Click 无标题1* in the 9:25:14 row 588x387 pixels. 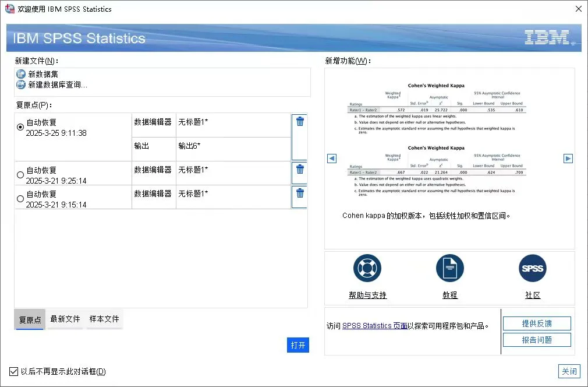click(233, 173)
